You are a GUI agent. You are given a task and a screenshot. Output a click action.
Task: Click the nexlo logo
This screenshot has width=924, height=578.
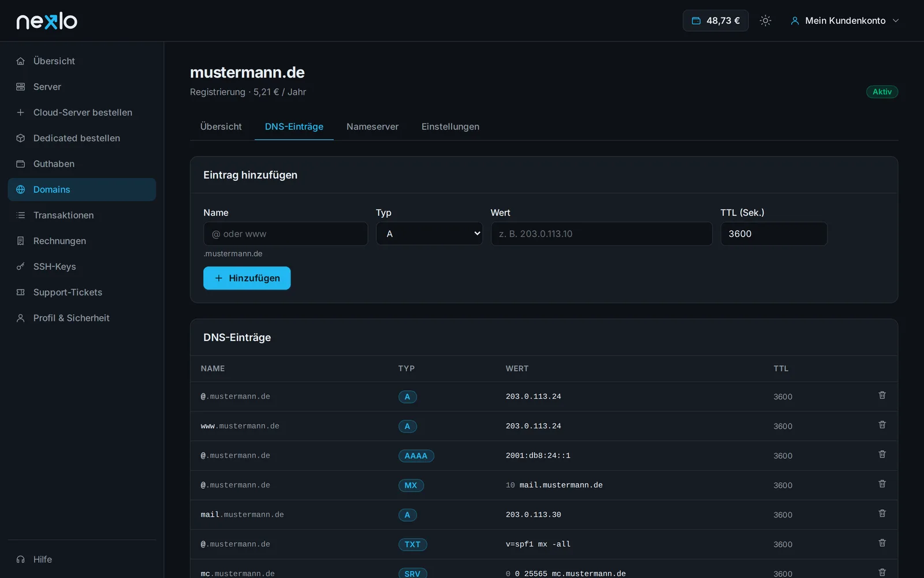tap(47, 21)
